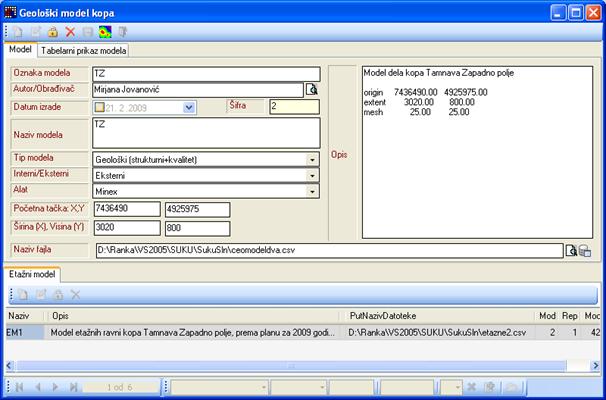
Task: Click the new document icon in top toolbar
Action: coord(19,32)
